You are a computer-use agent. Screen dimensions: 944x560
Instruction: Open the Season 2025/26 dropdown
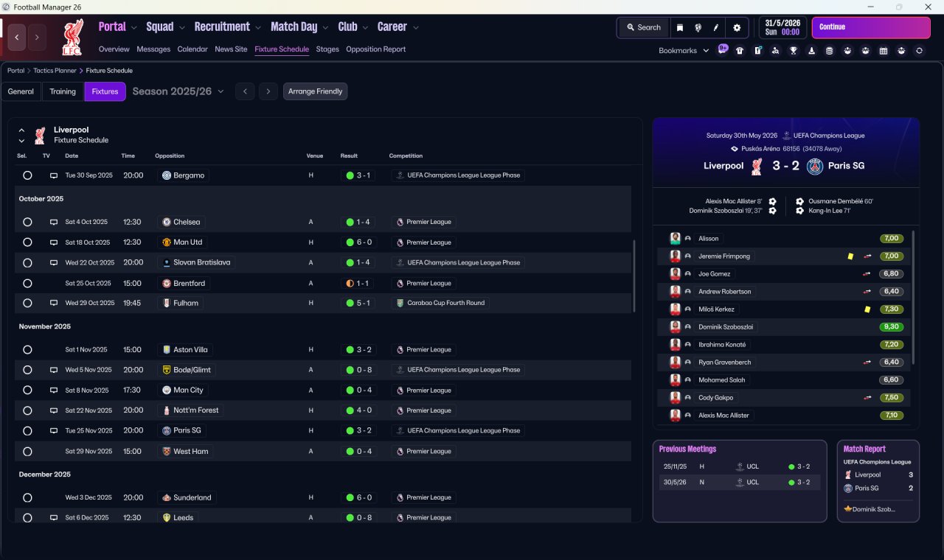(x=178, y=91)
